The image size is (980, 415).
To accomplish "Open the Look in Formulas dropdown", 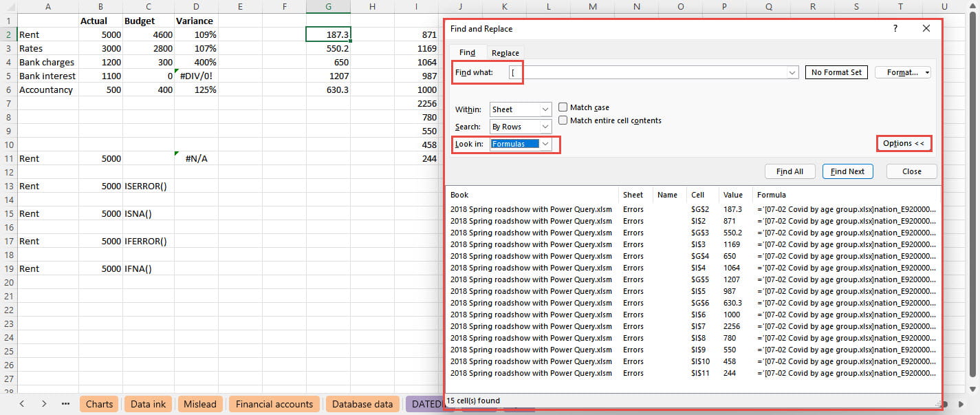I will (521, 144).
